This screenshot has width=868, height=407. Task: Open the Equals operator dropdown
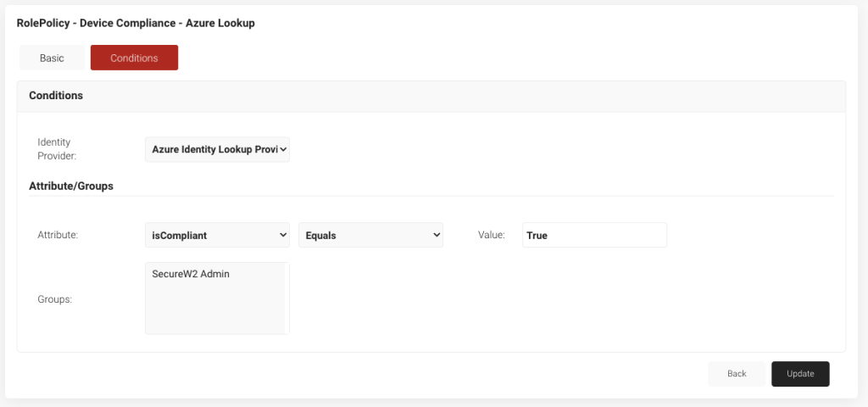click(x=370, y=236)
